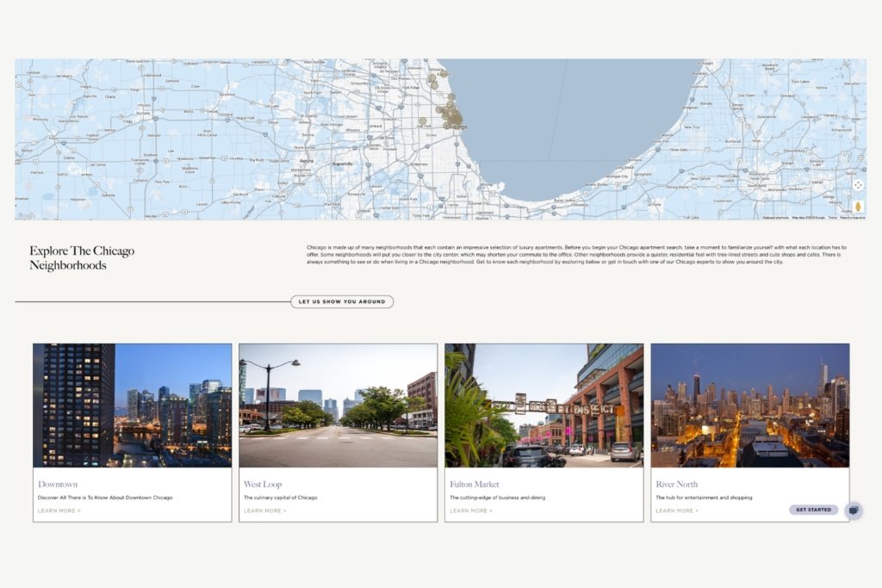The height and width of the screenshot is (588, 882).
Task: Click the GET STARTED button
Action: 813,510
